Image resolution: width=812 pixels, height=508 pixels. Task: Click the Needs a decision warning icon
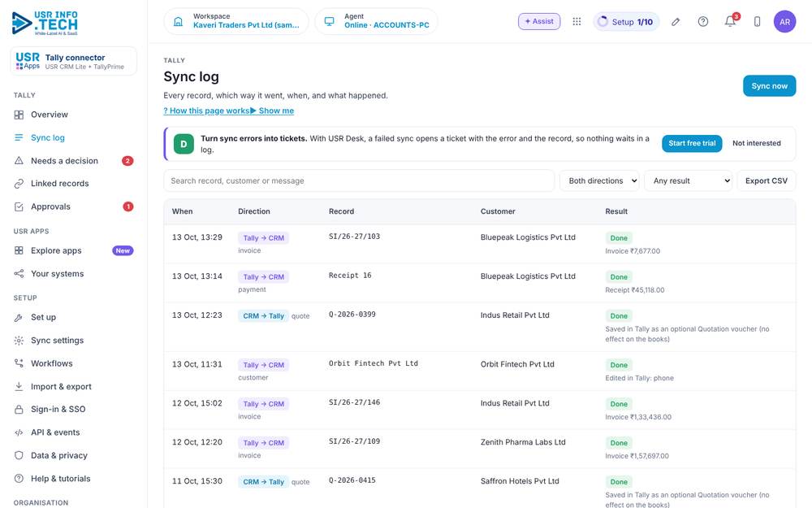[19, 161]
